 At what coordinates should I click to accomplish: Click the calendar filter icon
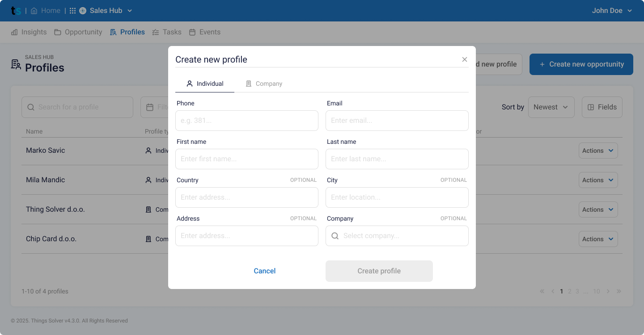[150, 107]
